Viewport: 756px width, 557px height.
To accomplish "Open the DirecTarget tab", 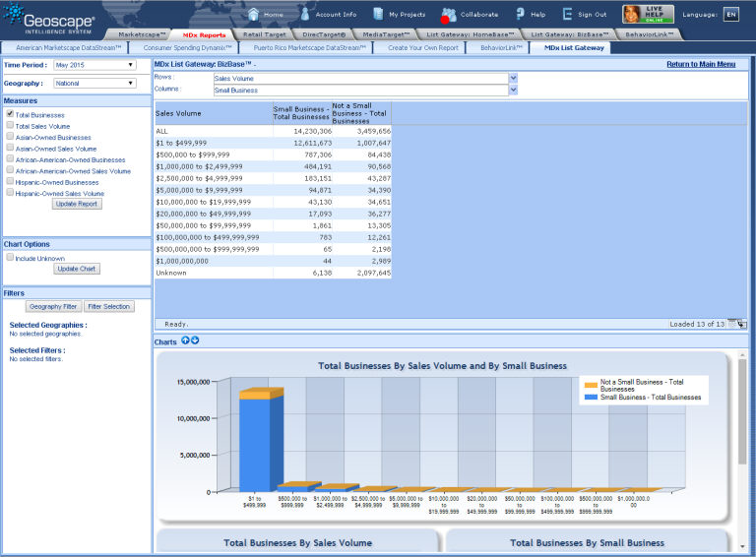I will 324,34.
